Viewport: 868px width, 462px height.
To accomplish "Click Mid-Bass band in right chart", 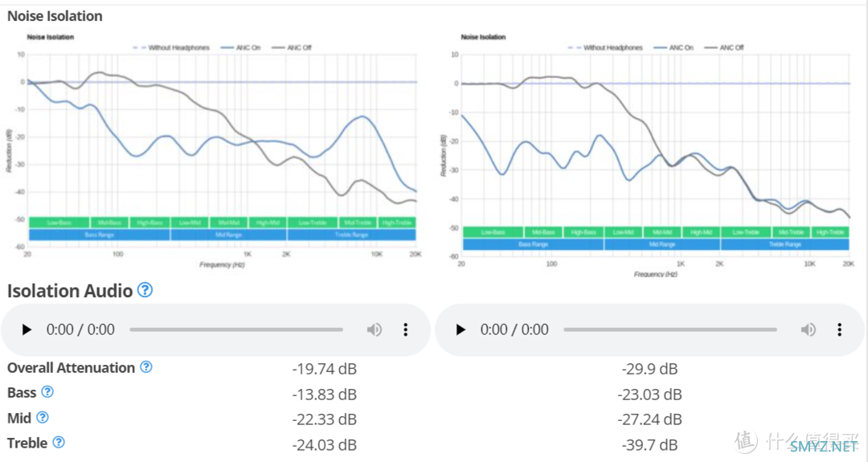I will (543, 232).
